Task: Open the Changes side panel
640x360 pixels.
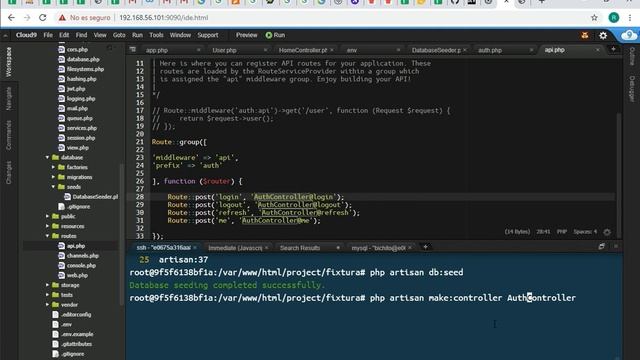Action: pos(8,172)
